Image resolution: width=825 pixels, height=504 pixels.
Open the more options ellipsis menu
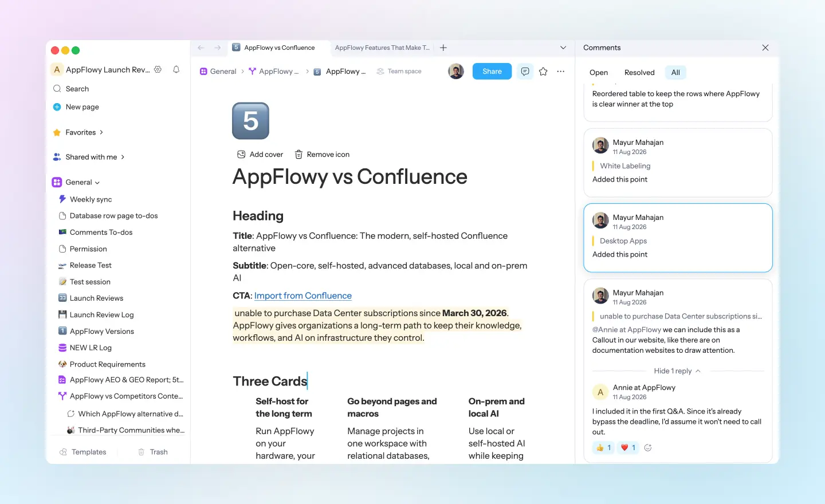(x=561, y=72)
